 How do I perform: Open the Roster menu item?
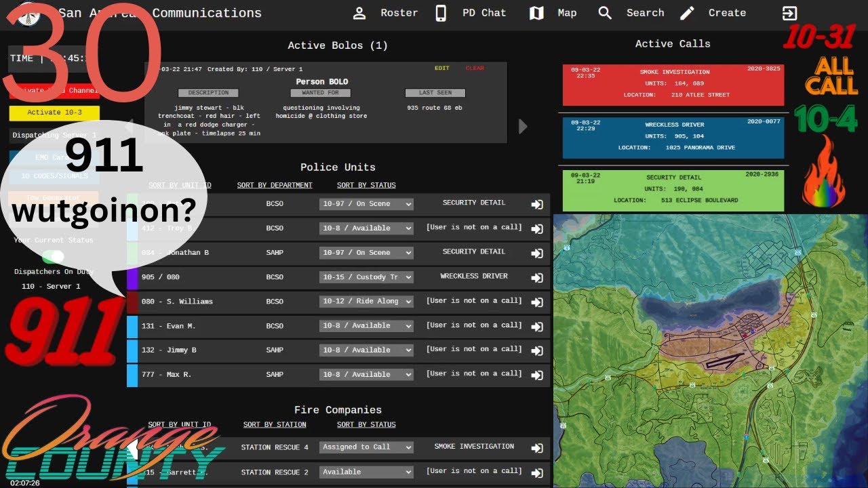pyautogui.click(x=399, y=13)
